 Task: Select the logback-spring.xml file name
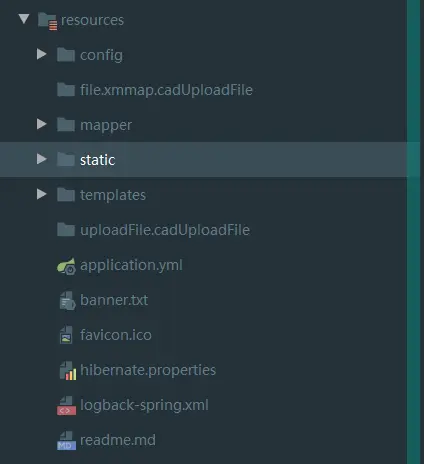pyautogui.click(x=144, y=406)
